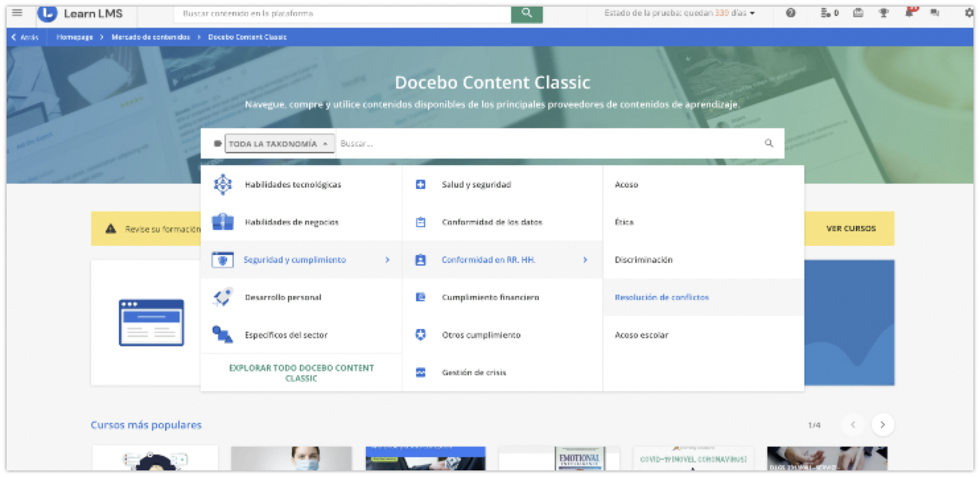Click the Específicos del sector icon

click(223, 335)
